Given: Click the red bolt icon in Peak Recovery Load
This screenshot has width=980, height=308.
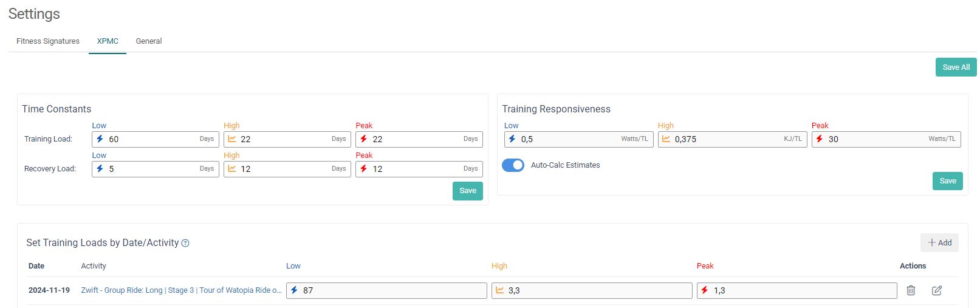Looking at the screenshot, I should [363, 169].
